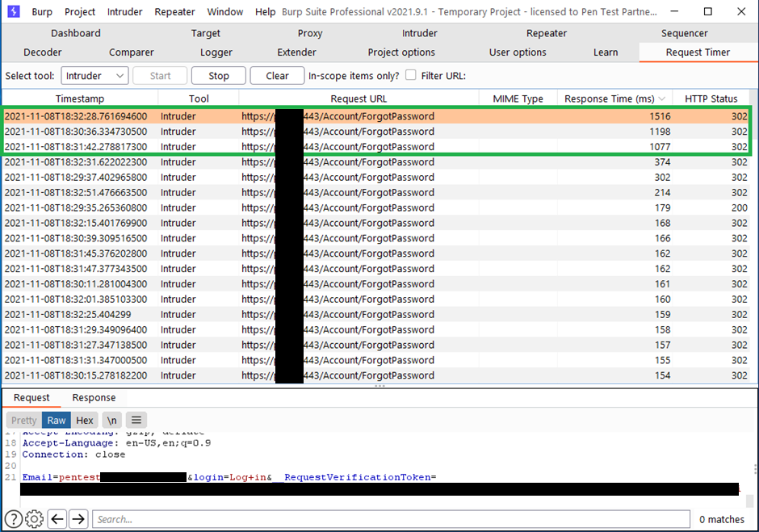Image resolution: width=759 pixels, height=532 pixels.
Task: Open the help question mark icon
Action: point(13,519)
